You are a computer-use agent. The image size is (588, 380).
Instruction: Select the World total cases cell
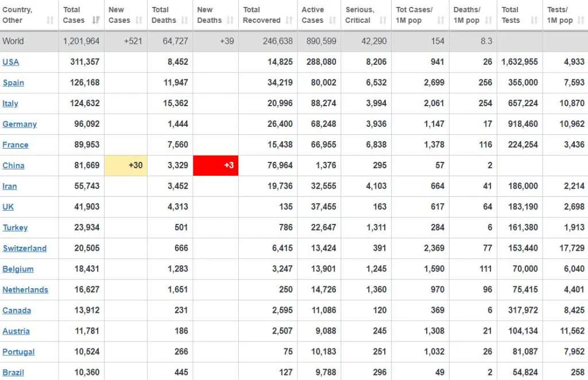(x=82, y=41)
